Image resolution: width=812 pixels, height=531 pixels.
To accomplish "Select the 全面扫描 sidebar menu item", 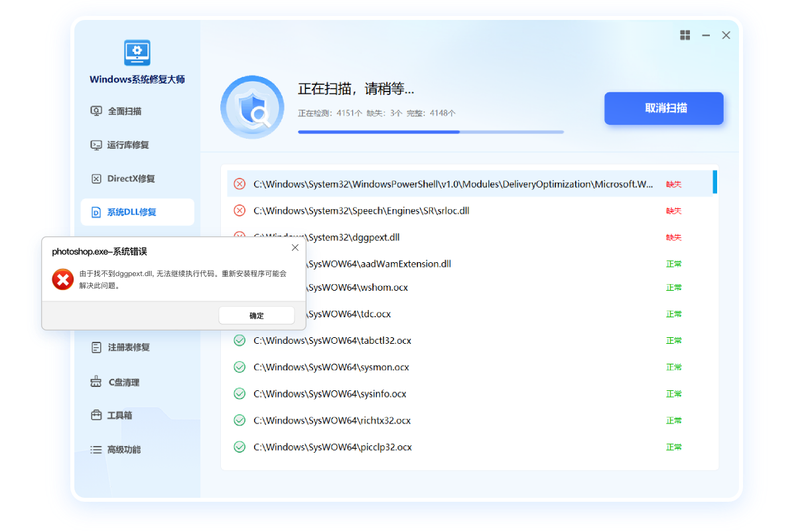I will (125, 111).
